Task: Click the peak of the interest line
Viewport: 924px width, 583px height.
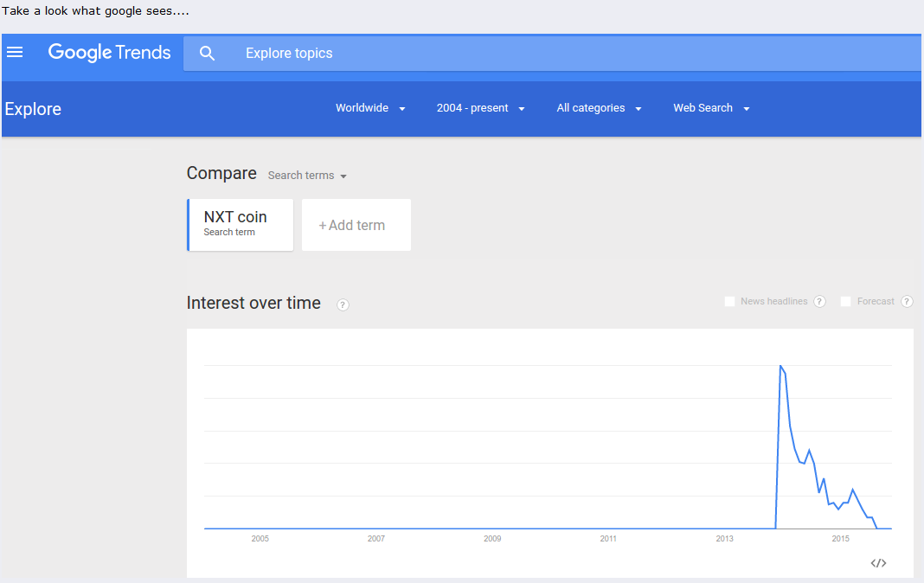Action: [x=780, y=366]
